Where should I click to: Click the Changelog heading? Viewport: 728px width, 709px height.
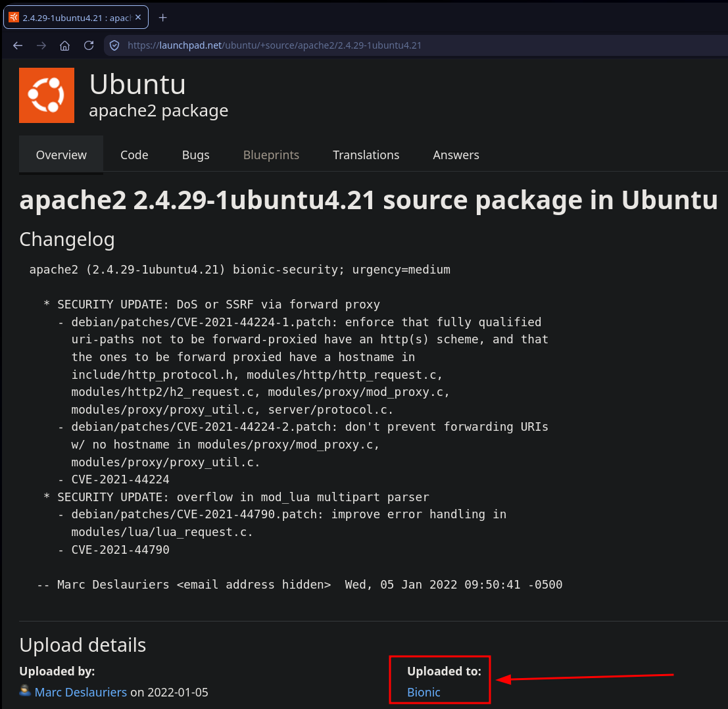[67, 239]
